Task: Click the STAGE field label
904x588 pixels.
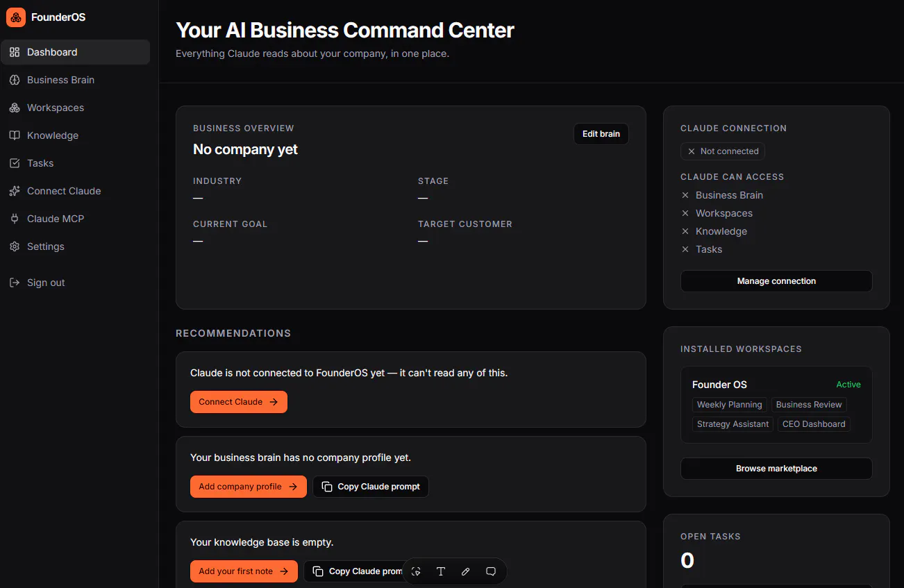Action: click(433, 181)
